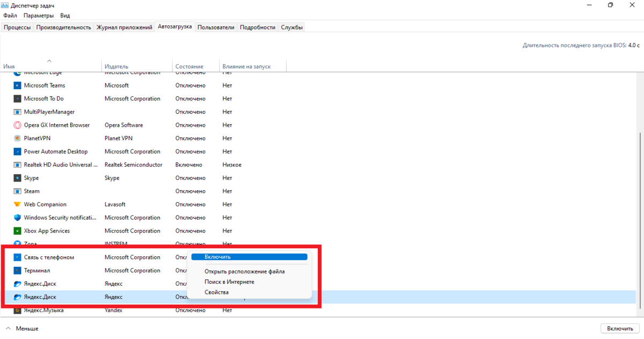Select the Xbox App Services icon
Viewport: 644px width, 339px height.
pos(17,230)
